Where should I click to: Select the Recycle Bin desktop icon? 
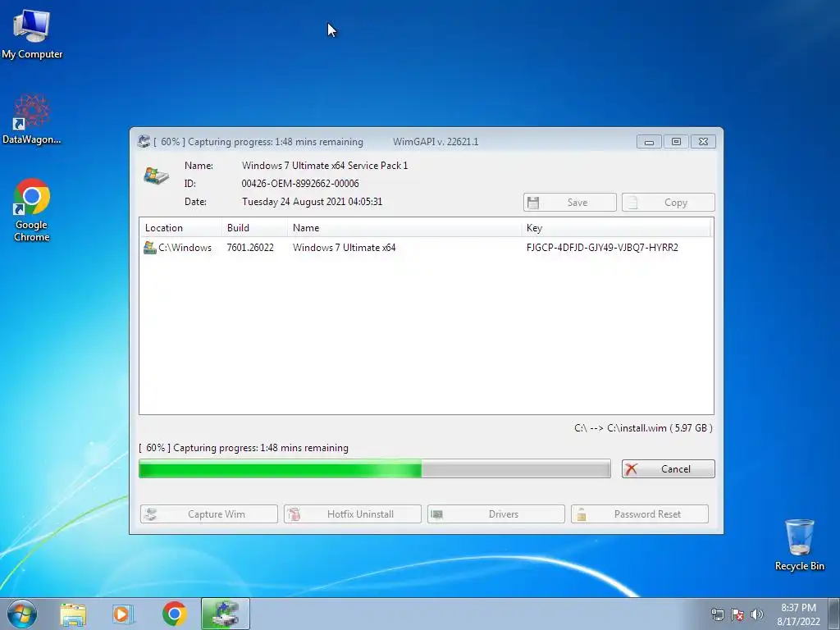click(799, 545)
